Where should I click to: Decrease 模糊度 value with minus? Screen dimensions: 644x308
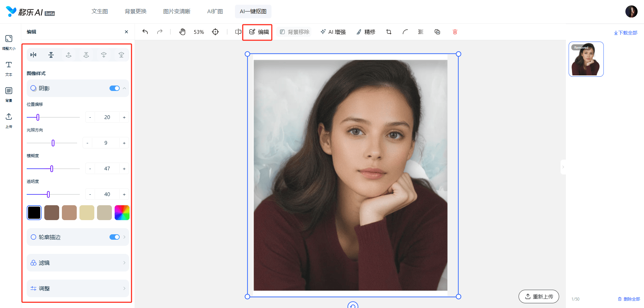(x=90, y=169)
